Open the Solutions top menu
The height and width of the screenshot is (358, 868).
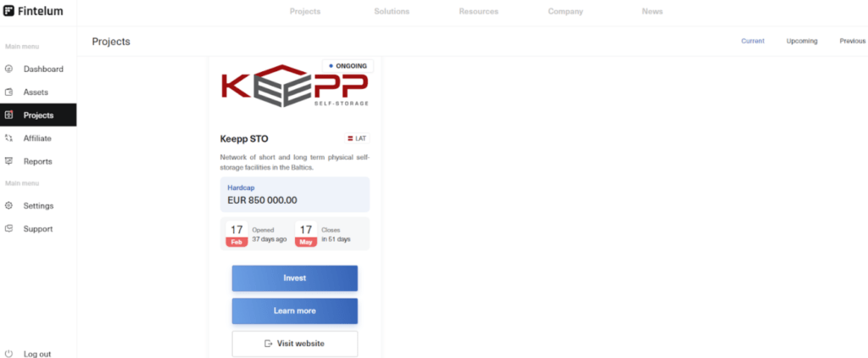[x=392, y=12]
